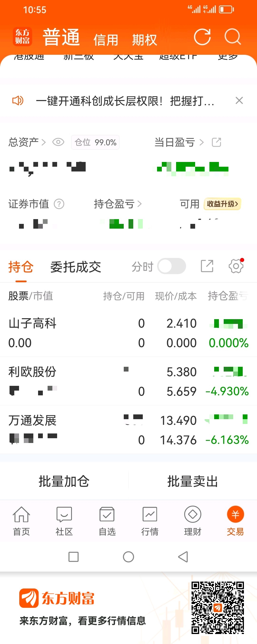Image resolution: width=257 pixels, height=644 pixels.
Task: Open the announcement text about 科创成长层权限
Action: [x=125, y=101]
